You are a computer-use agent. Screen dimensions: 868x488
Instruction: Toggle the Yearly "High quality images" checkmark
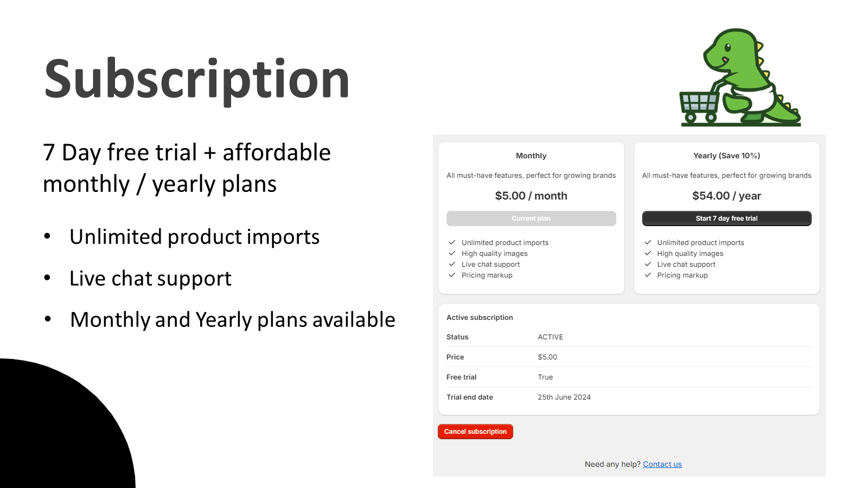click(648, 253)
